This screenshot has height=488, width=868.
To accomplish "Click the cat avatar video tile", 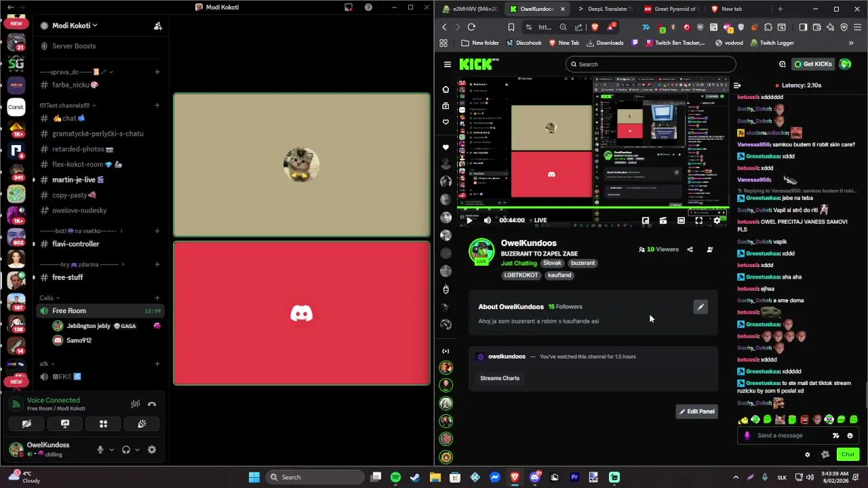I will (302, 165).
